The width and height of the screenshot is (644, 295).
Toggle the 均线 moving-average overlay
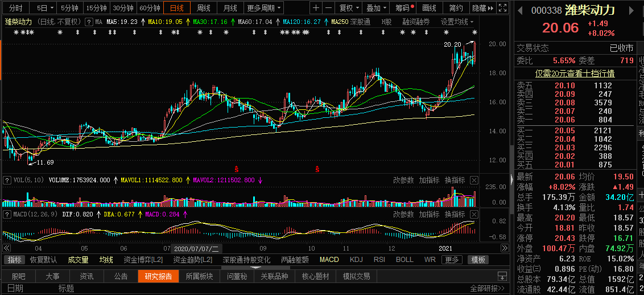click(x=106, y=260)
